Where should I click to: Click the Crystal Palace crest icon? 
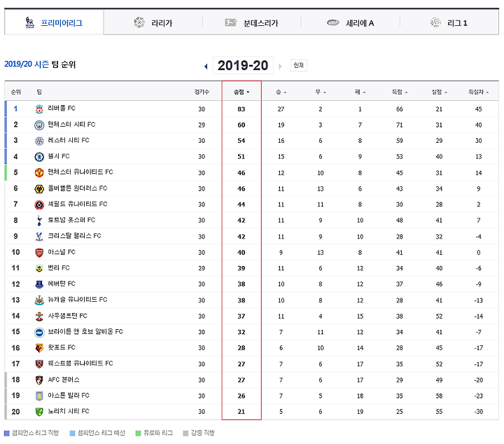[39, 236]
